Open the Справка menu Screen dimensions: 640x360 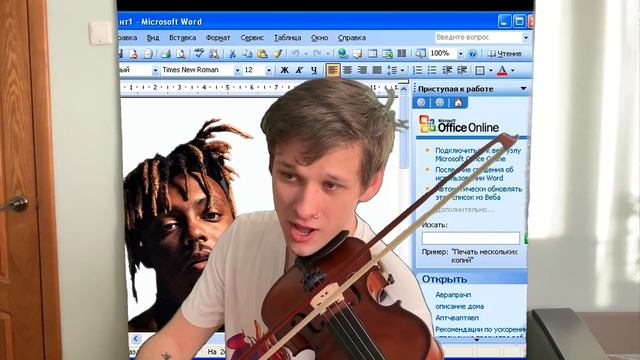[352, 38]
